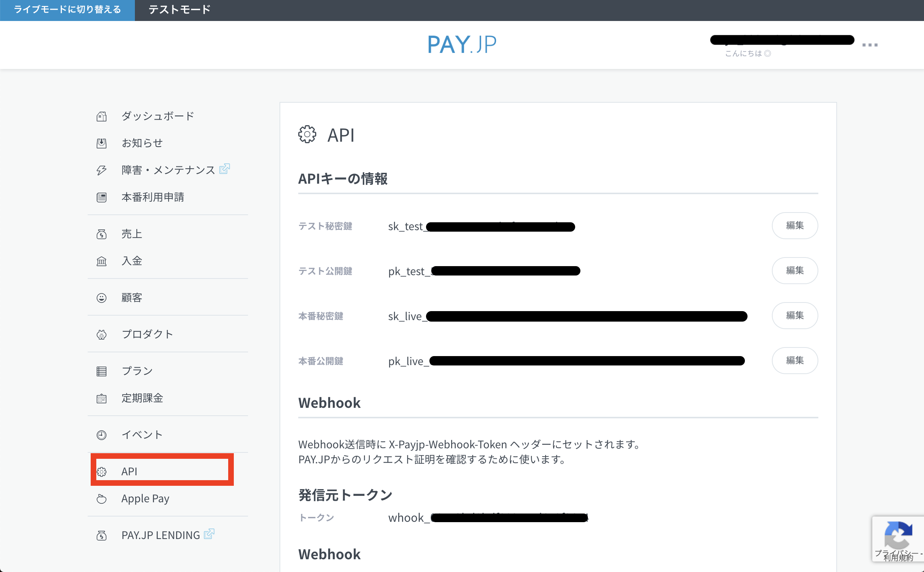Open お知らせ notifications page
924x572 pixels.
142,143
